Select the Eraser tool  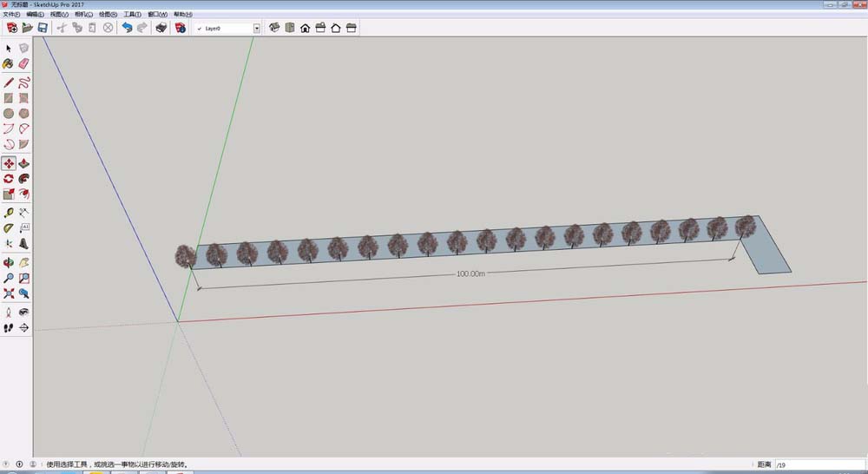tap(23, 63)
